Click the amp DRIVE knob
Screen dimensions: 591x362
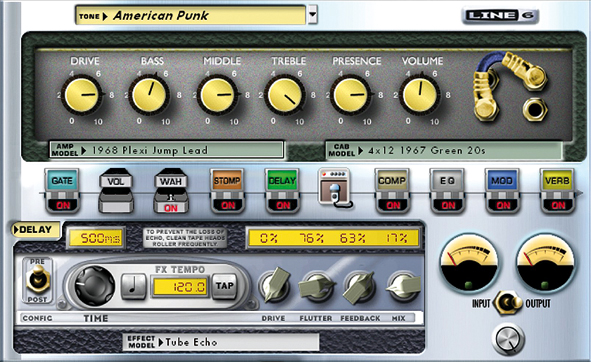pyautogui.click(x=82, y=94)
